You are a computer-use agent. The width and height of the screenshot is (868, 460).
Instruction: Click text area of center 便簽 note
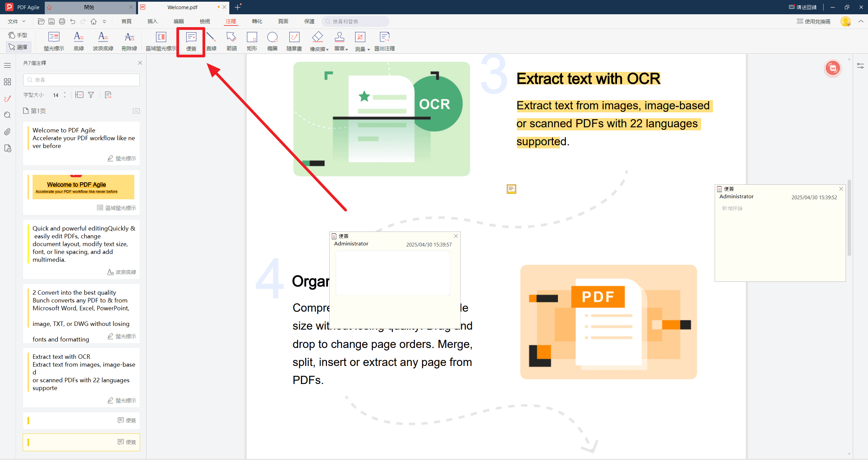pyautogui.click(x=393, y=273)
